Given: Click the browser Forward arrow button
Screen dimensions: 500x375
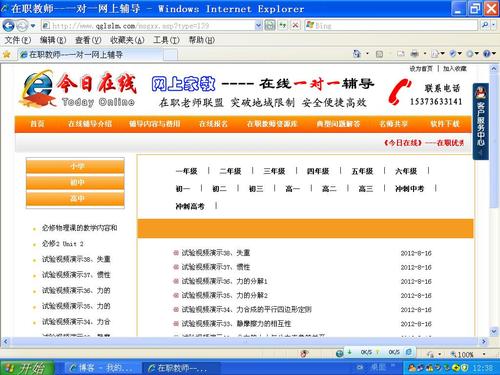Looking at the screenshot, I should click(22, 25).
